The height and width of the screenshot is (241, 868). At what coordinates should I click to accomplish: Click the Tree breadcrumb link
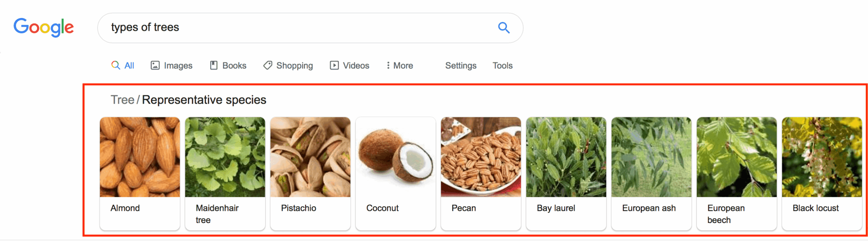click(x=122, y=100)
